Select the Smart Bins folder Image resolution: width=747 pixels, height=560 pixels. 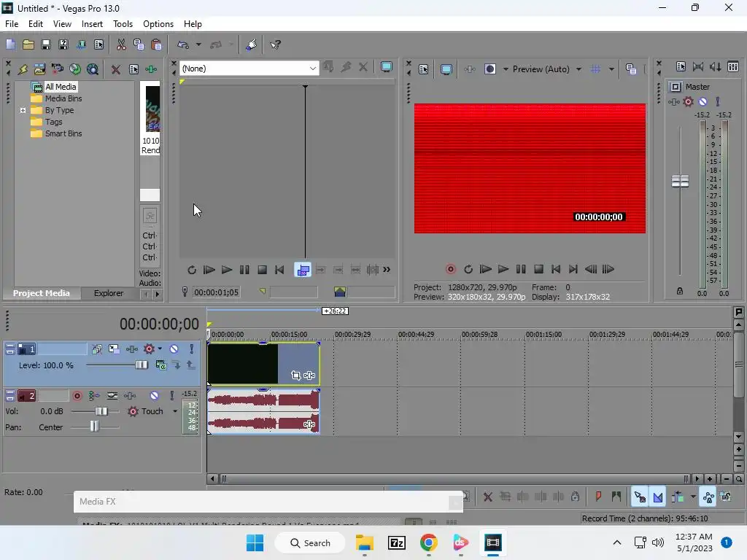click(63, 134)
